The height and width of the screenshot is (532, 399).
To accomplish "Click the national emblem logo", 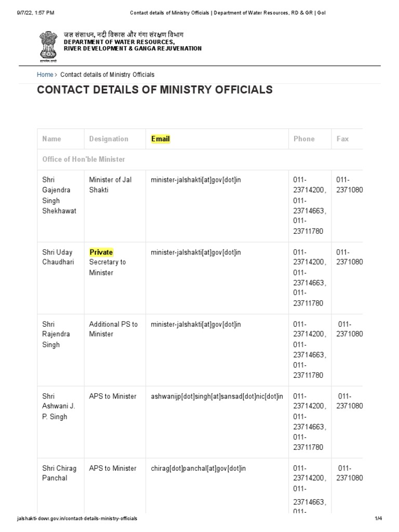I will [48, 46].
